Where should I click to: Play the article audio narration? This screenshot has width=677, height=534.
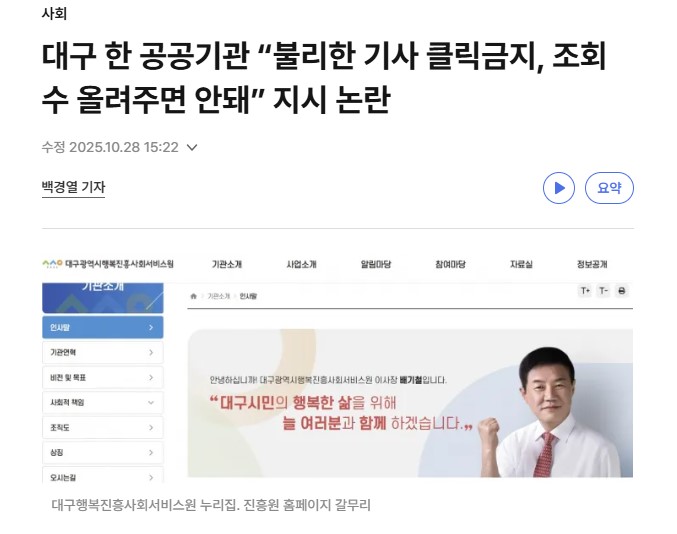pyautogui.click(x=559, y=188)
